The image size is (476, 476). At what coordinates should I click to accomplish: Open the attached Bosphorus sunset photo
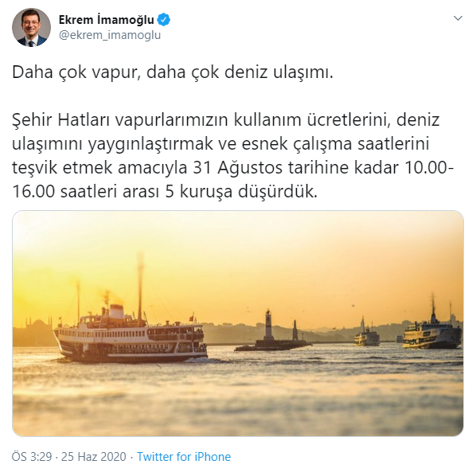(238, 323)
